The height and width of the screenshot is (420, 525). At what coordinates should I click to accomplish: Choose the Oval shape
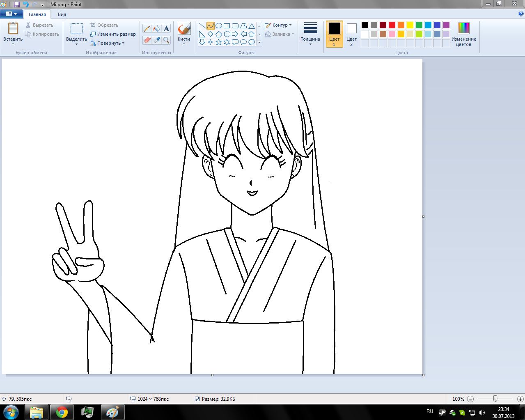(219, 26)
